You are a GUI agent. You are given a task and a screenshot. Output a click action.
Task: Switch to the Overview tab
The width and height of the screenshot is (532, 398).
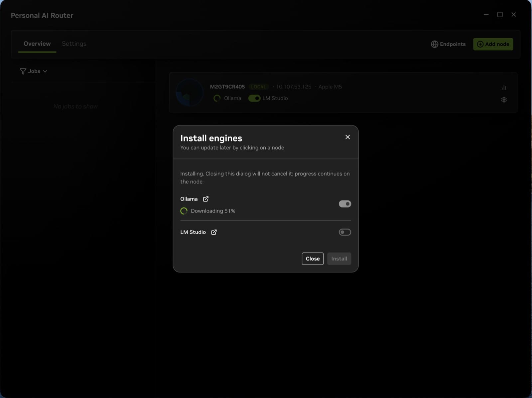tap(37, 44)
